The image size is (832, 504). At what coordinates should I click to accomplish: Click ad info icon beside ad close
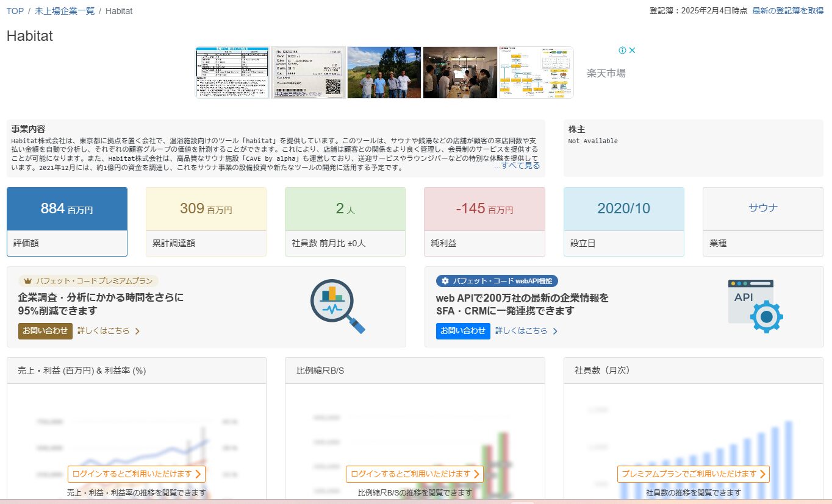tap(622, 51)
